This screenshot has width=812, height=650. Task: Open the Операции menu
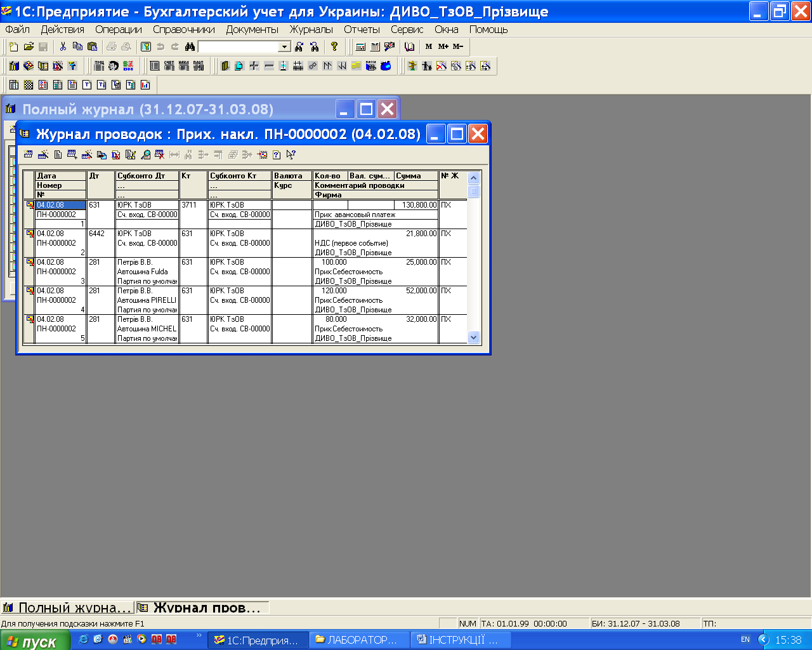coord(119,29)
